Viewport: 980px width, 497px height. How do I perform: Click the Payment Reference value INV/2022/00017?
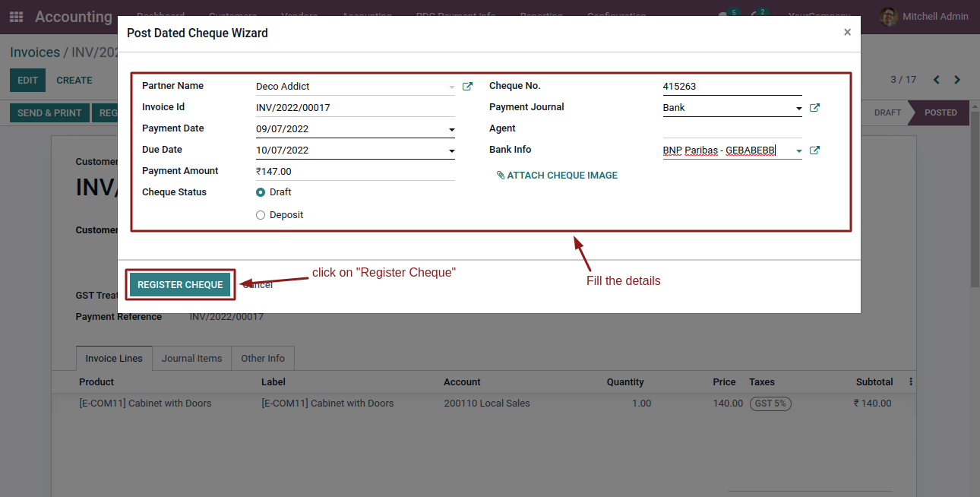click(226, 317)
